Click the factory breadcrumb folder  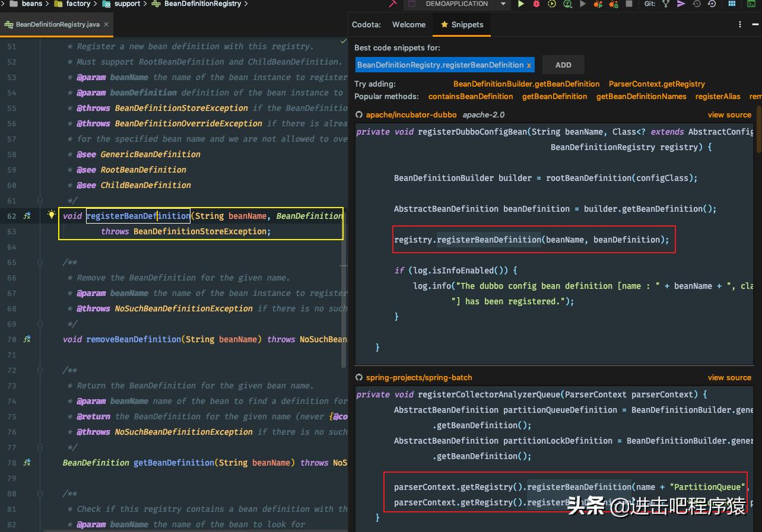point(78,4)
